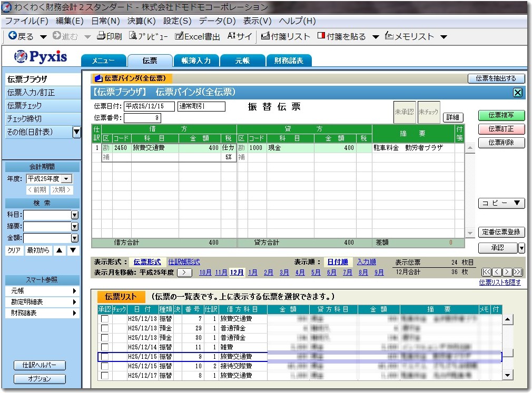Open the 決算(K) menu
This screenshot has height=393, width=532.
(141, 21)
